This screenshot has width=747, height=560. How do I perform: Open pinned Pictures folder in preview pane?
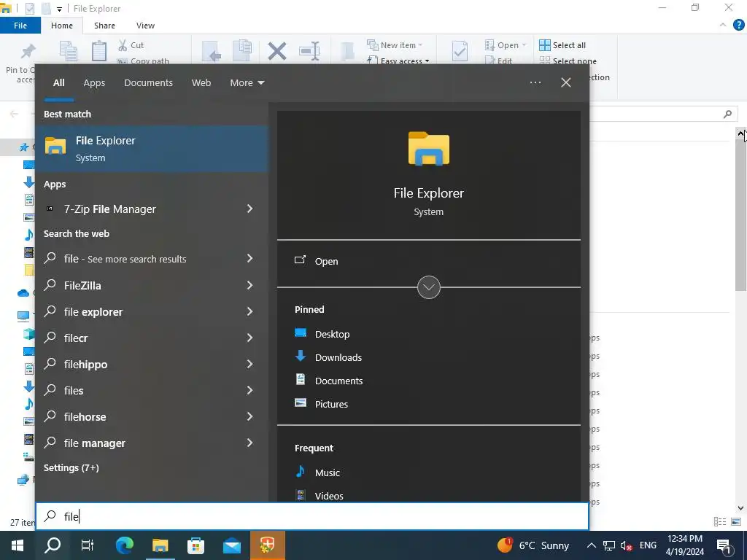coord(321,404)
